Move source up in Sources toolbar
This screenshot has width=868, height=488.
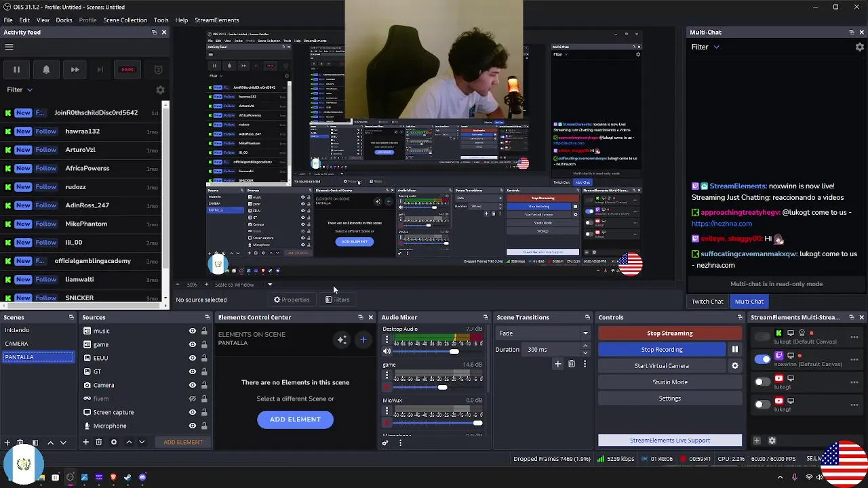point(129,442)
